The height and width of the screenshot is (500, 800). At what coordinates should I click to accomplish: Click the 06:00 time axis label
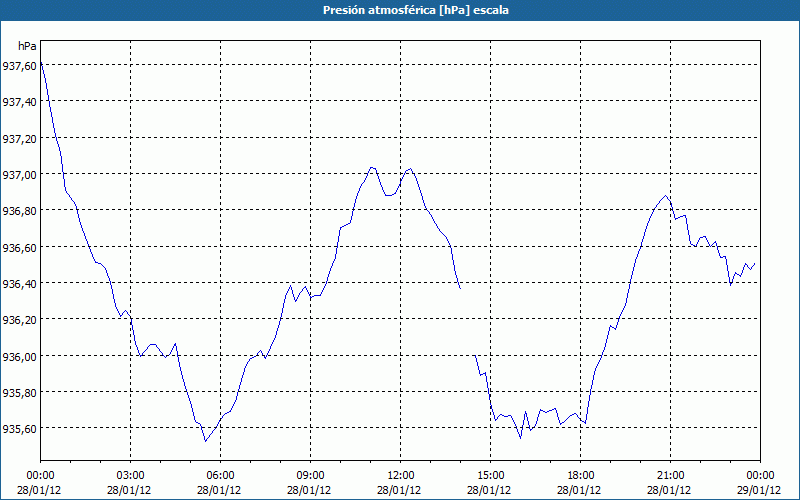coord(220,476)
